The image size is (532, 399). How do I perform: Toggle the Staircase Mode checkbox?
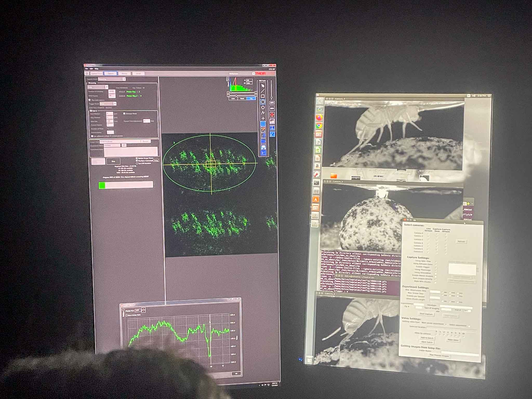click(124, 114)
